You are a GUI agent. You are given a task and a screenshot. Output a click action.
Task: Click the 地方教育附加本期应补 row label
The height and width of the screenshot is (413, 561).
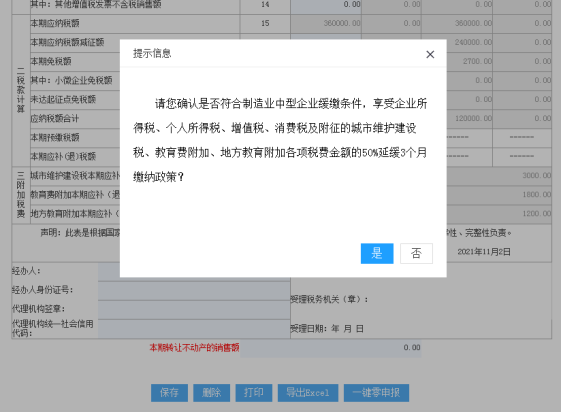75,214
